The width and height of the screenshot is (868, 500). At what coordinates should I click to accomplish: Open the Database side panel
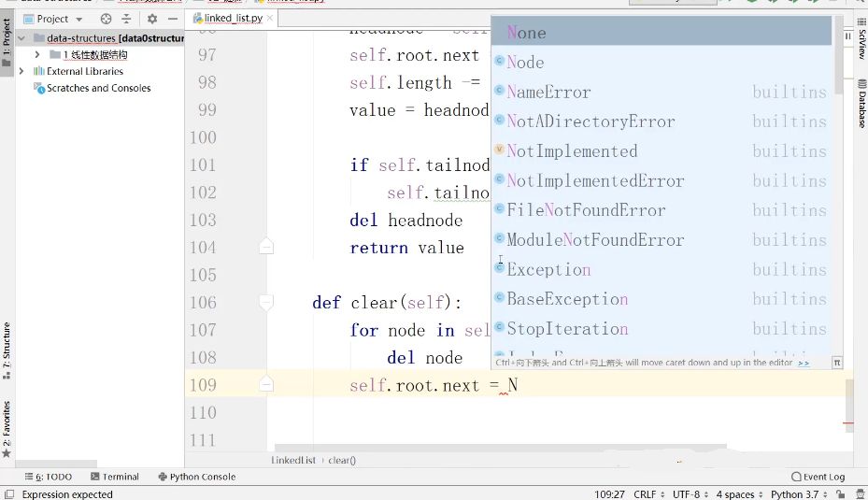(861, 104)
